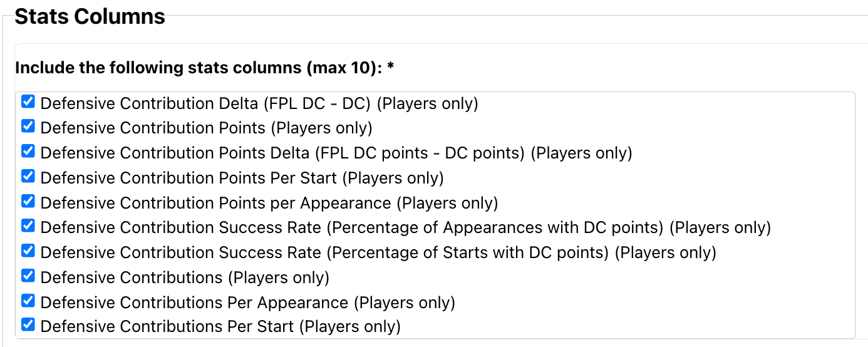Disable Defensive Contribution Points Per Start checkbox
The image size is (868, 347).
[28, 177]
